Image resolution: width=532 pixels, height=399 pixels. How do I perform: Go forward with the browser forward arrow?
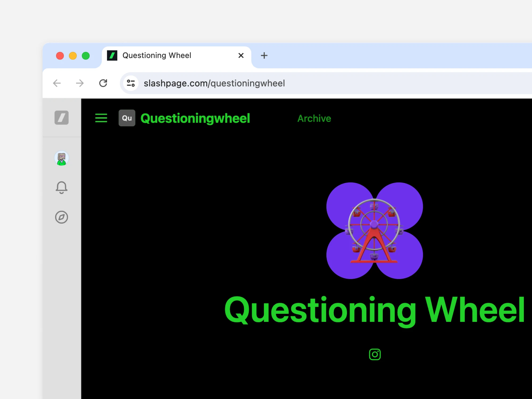point(80,83)
